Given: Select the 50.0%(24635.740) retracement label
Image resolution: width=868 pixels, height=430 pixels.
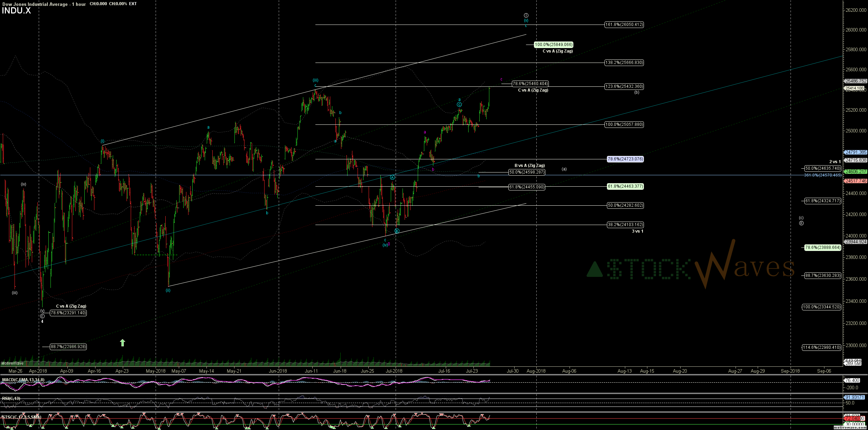Looking at the screenshot, I should point(823,168).
